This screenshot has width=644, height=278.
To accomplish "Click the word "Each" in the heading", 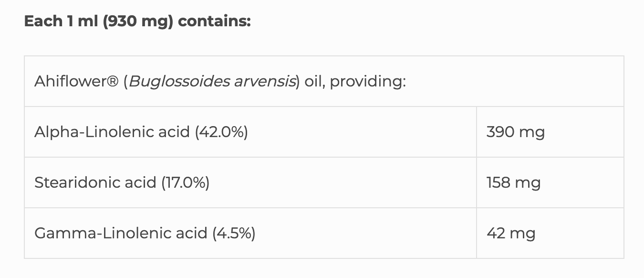I will [43, 21].
